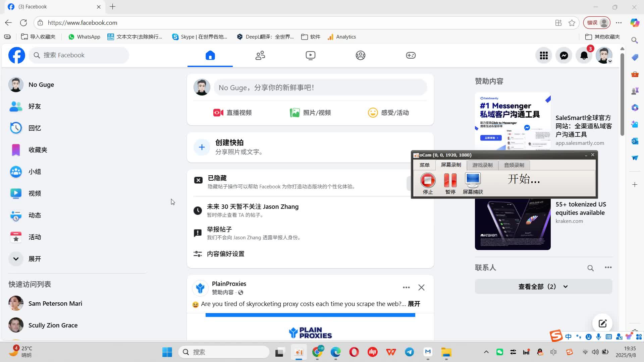Open the notifications bell
The height and width of the screenshot is (362, 644).
point(584,55)
